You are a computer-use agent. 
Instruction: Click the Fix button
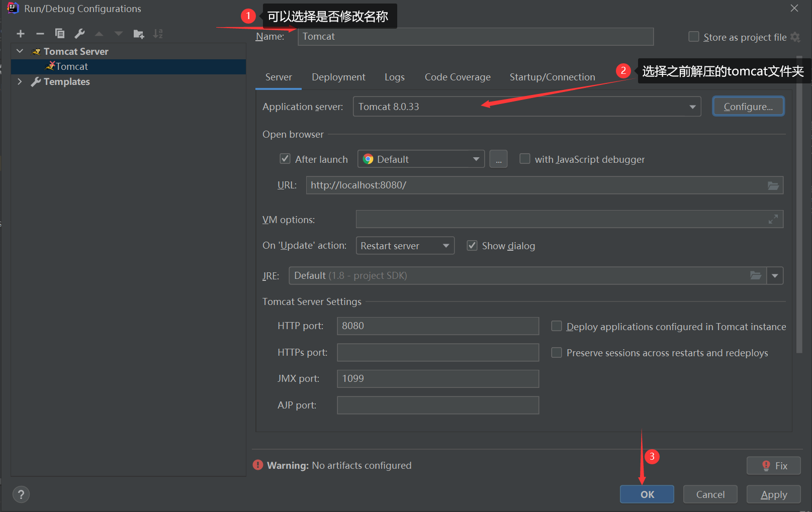774,466
